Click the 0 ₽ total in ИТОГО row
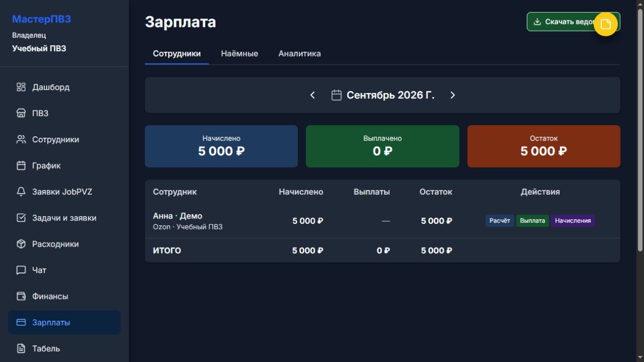 pos(383,251)
